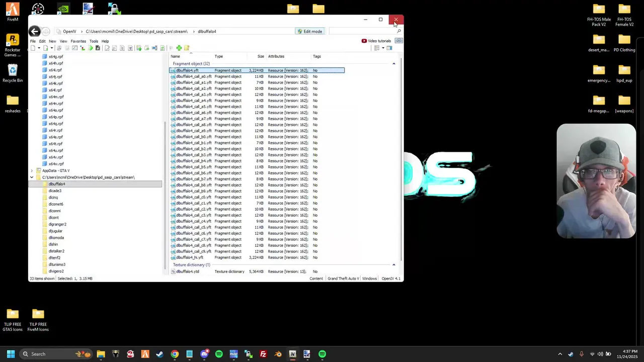644x362 pixels.
Task: Open the Tools menu
Action: pos(94,41)
